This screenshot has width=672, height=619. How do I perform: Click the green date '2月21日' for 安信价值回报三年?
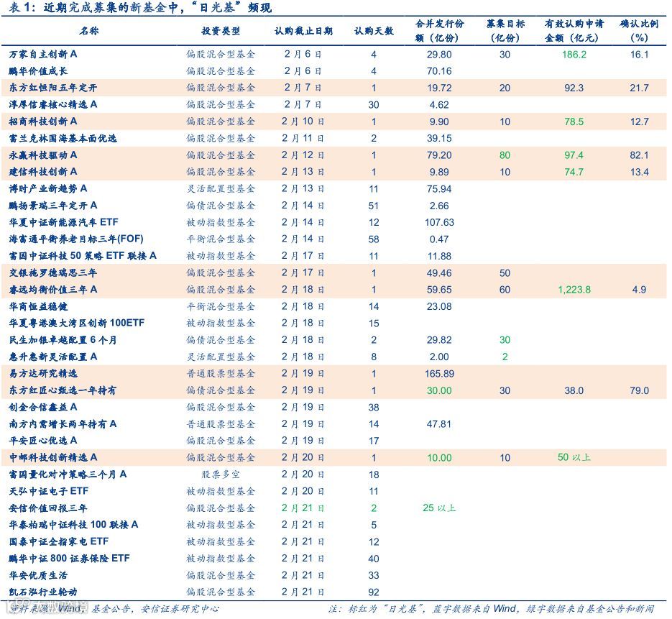click(x=303, y=508)
